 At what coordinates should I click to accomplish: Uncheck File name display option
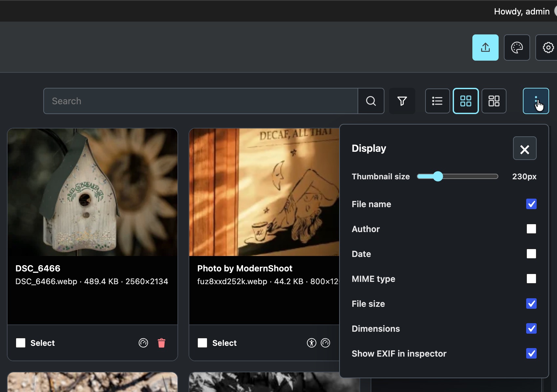pos(531,204)
